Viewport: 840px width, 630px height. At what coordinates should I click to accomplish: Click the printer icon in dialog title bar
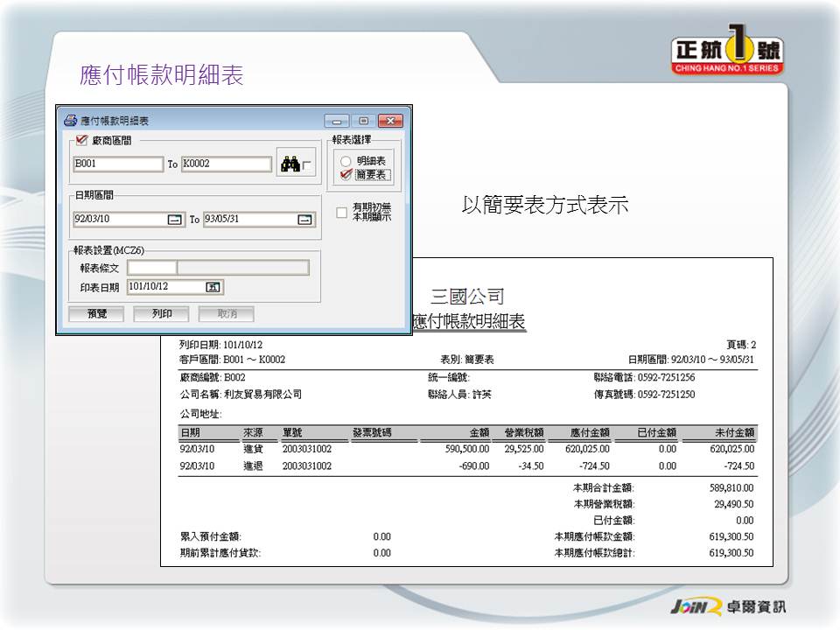tap(71, 121)
